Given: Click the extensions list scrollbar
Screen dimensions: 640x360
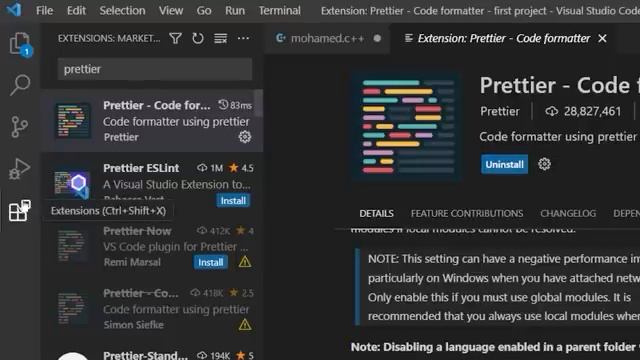Looking at the screenshot, I should 258,103.
